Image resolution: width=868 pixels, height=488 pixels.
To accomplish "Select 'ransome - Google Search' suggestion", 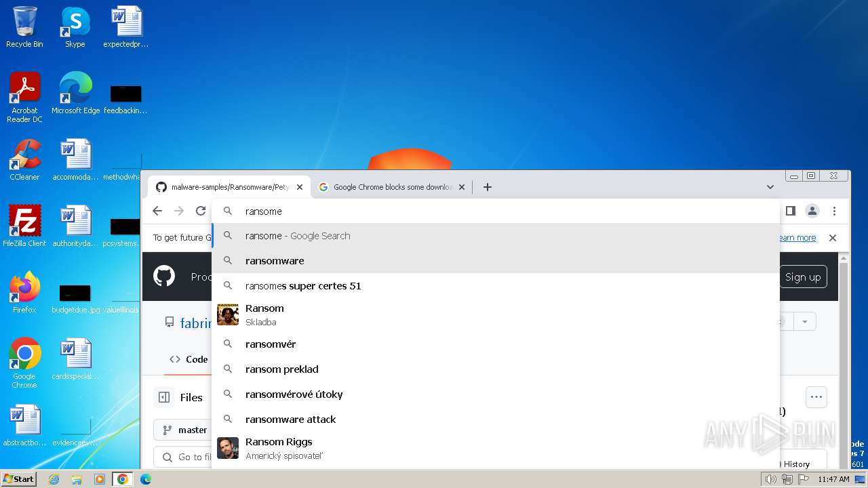I will tap(496, 236).
